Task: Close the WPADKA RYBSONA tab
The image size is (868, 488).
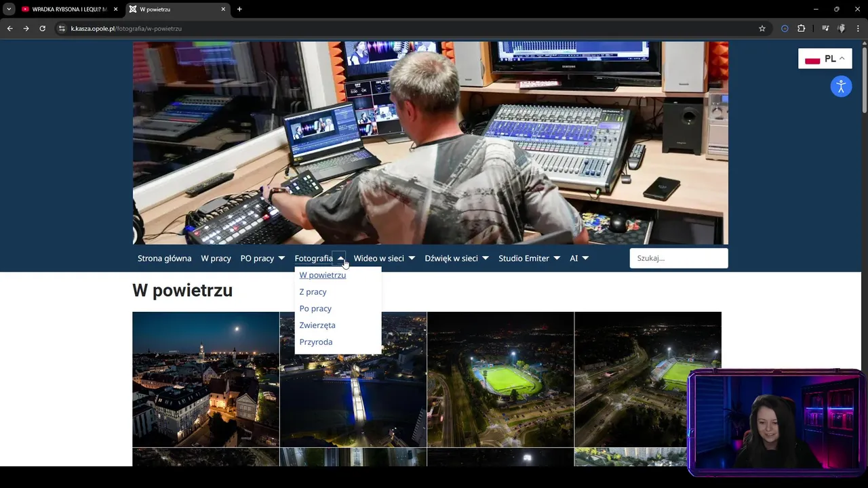Action: pos(115,9)
